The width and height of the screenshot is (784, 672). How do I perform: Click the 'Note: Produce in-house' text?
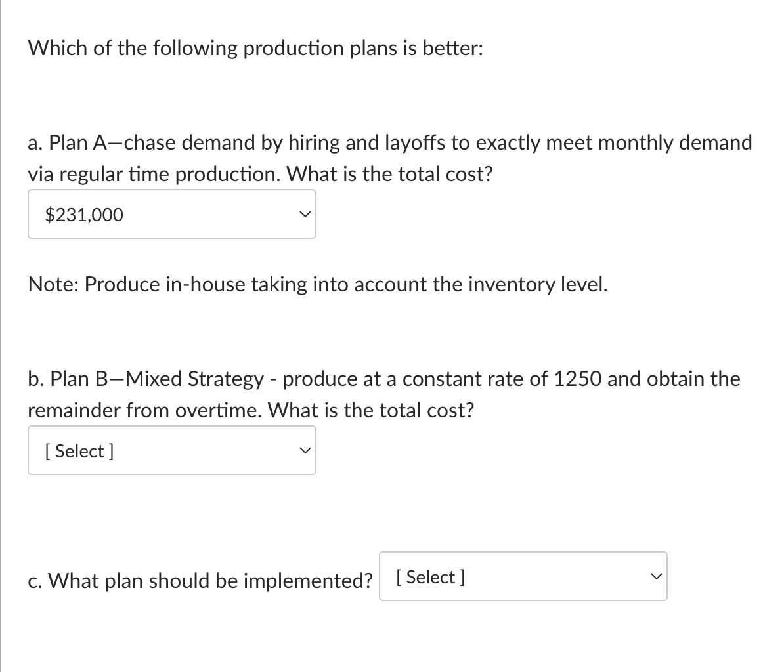click(x=318, y=284)
